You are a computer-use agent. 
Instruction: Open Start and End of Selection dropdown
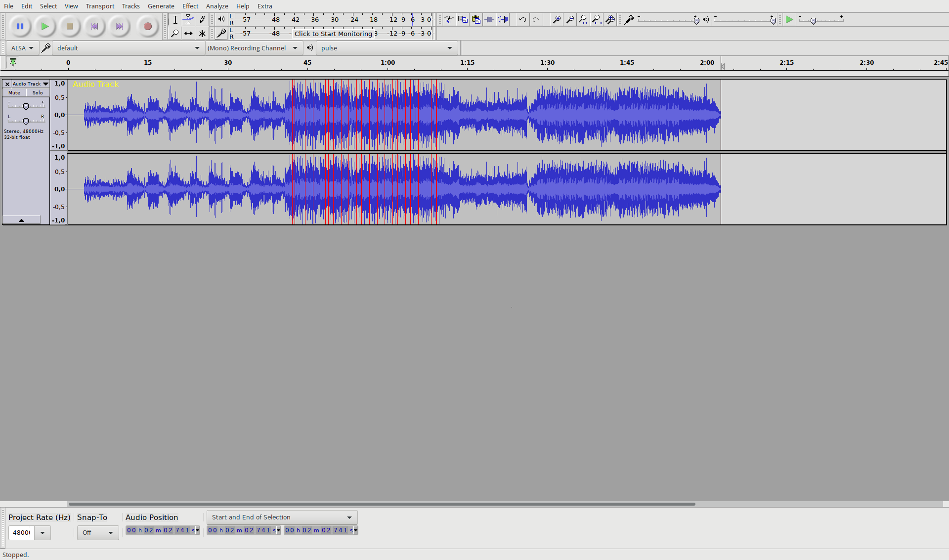coord(282,517)
